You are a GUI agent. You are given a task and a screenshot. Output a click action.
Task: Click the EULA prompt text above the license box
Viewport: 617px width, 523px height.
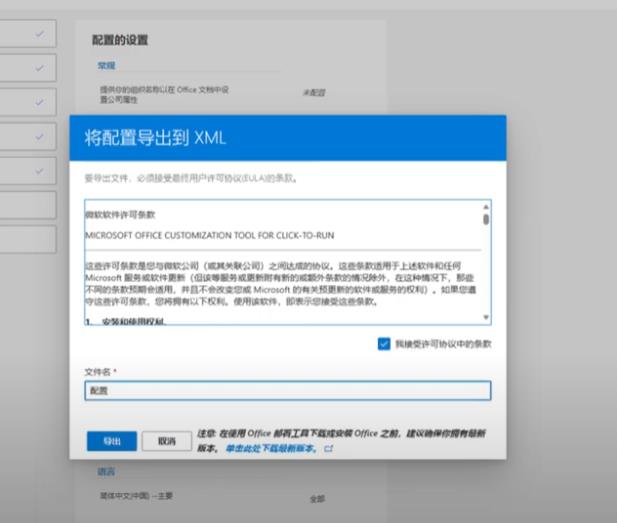tap(191, 178)
